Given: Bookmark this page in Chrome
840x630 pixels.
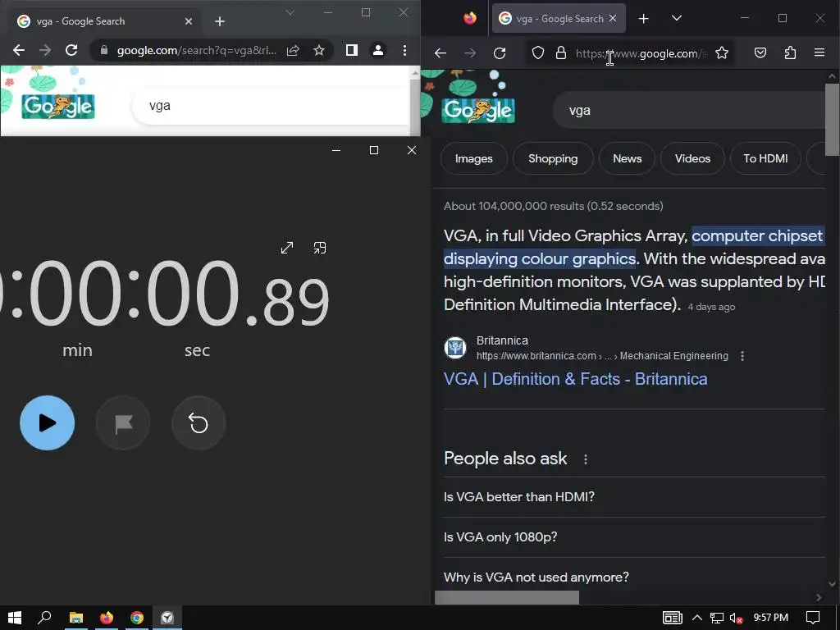Looking at the screenshot, I should coord(319,50).
